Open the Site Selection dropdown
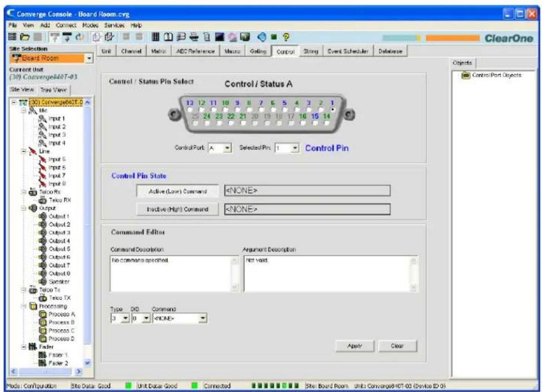Image resolution: width=542 pixels, height=392 pixels. coord(89,58)
